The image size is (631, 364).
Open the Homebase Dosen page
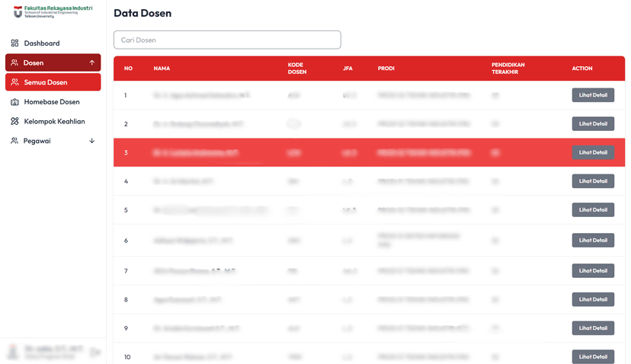51,102
